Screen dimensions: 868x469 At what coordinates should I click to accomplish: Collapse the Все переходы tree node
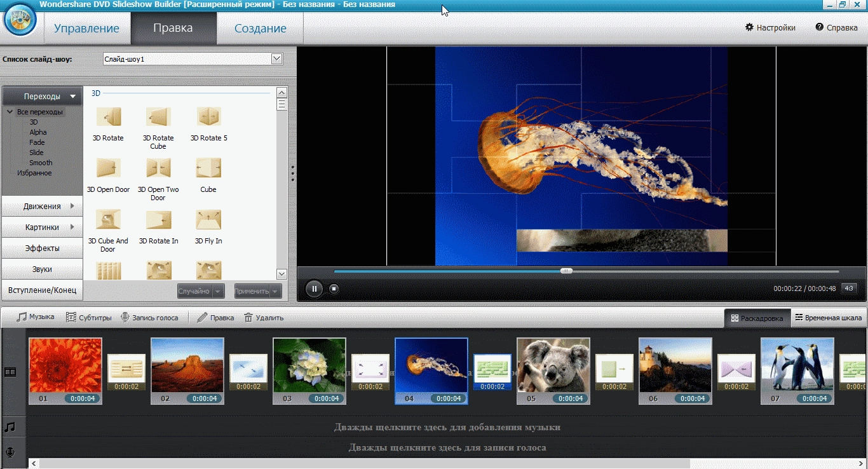pos(11,112)
